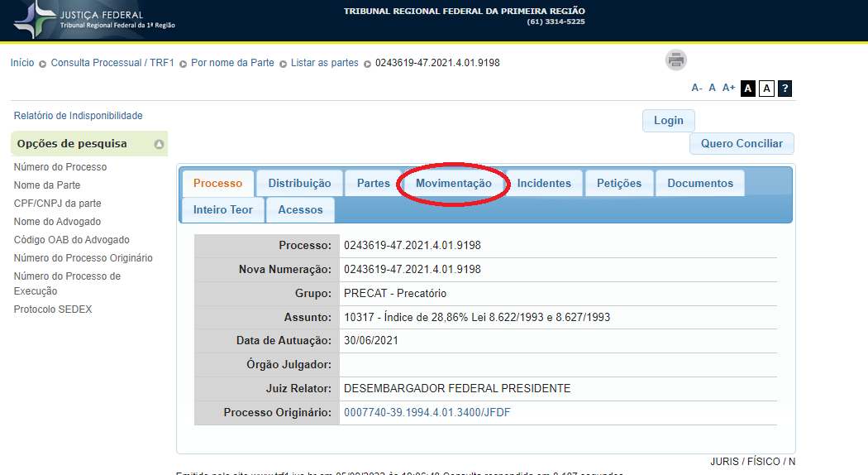Click the Login button

coord(668,121)
